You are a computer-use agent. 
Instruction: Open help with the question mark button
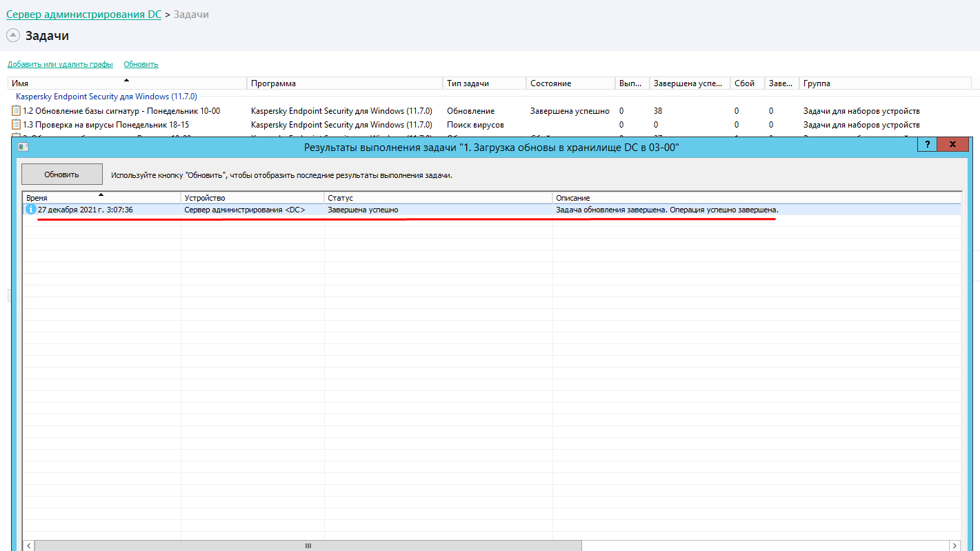[927, 144]
